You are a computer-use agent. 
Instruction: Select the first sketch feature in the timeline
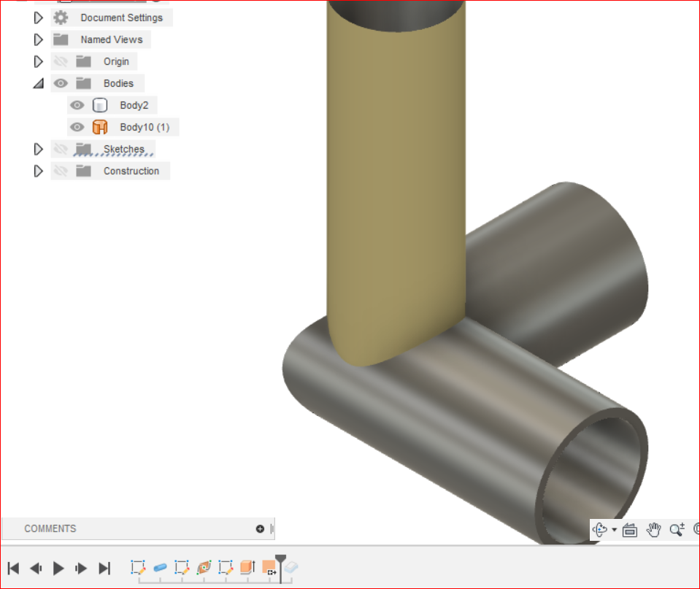(x=137, y=568)
